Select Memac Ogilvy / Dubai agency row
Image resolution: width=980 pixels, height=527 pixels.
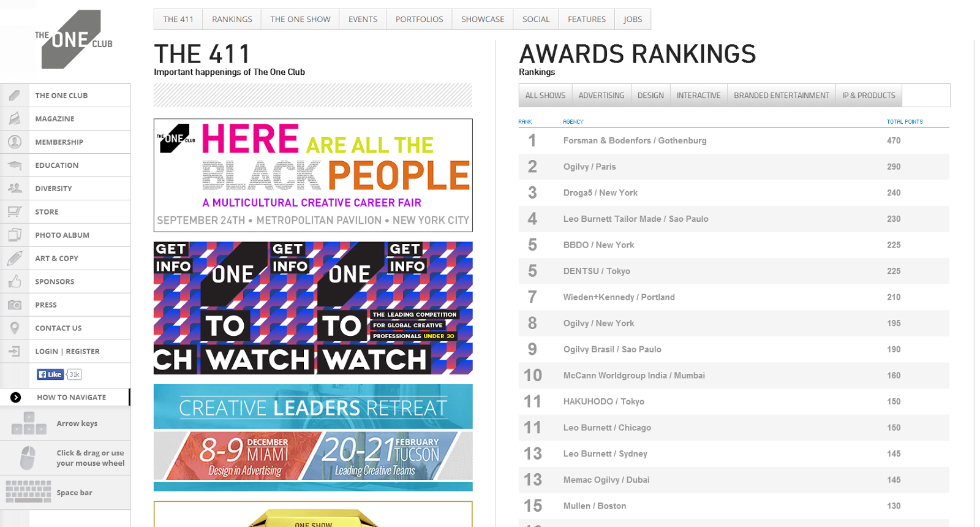coord(734,480)
